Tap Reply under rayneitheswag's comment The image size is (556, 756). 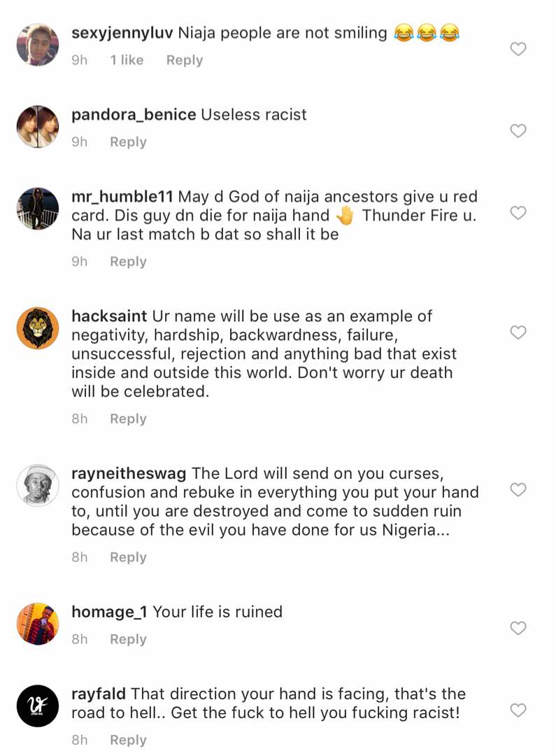point(128,557)
